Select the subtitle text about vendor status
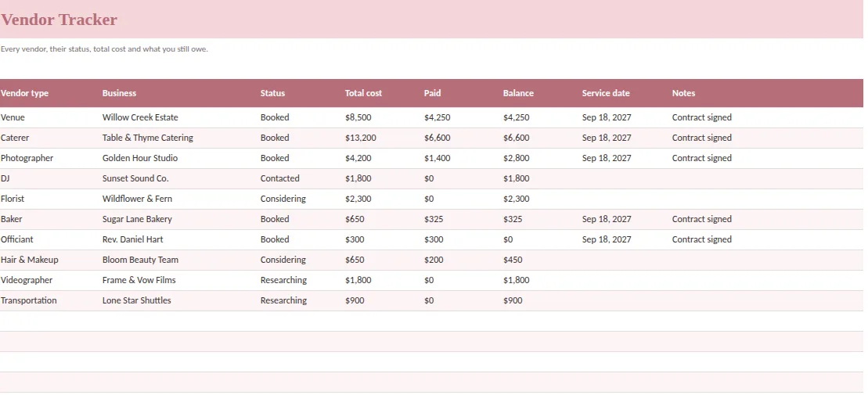This screenshot has width=868, height=395. (x=104, y=49)
